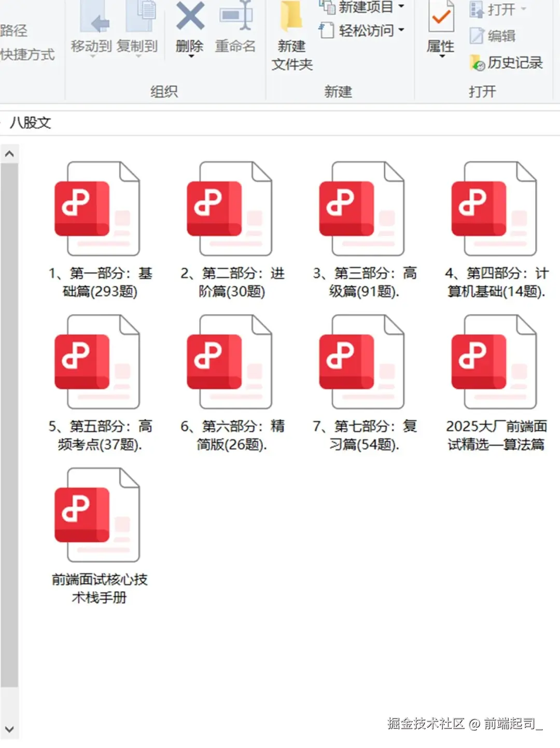Screen dimensions: 560x748
Task: Select file 前端面试核心技术栈手册
Action: (x=97, y=515)
